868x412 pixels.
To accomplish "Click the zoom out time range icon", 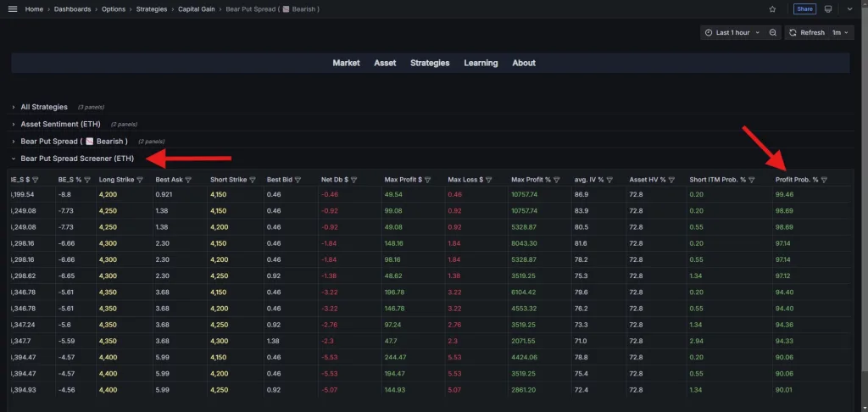I will [773, 32].
